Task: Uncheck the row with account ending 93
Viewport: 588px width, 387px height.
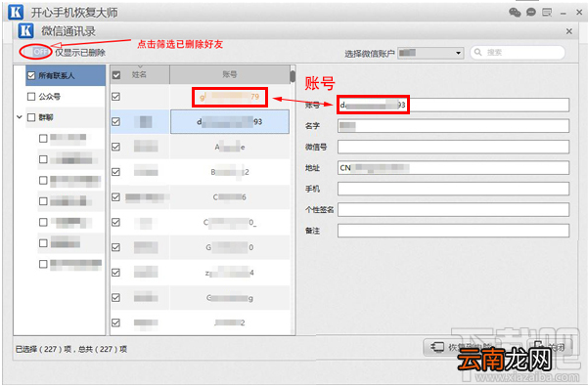Action: (115, 122)
